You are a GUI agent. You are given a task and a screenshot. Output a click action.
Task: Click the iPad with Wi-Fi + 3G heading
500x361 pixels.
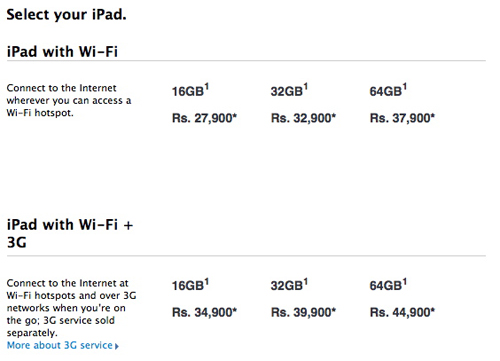pos(70,233)
